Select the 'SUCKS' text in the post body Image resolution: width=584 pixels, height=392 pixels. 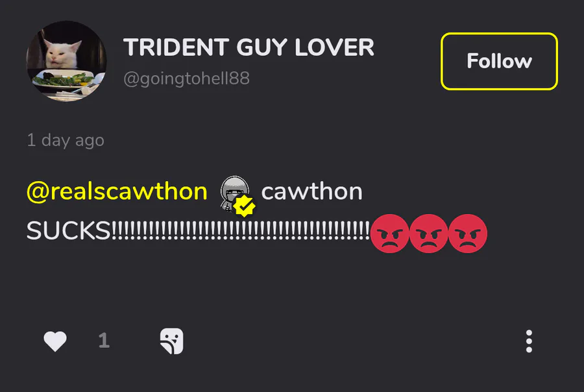click(x=69, y=230)
